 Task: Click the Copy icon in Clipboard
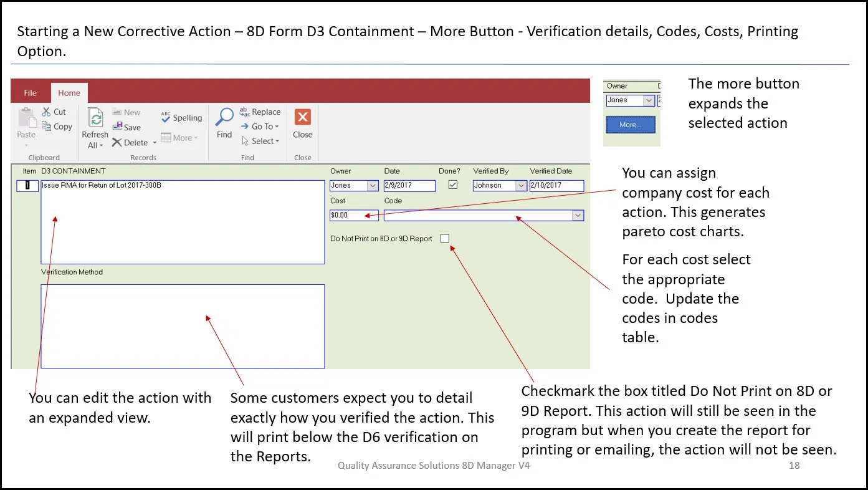[47, 127]
